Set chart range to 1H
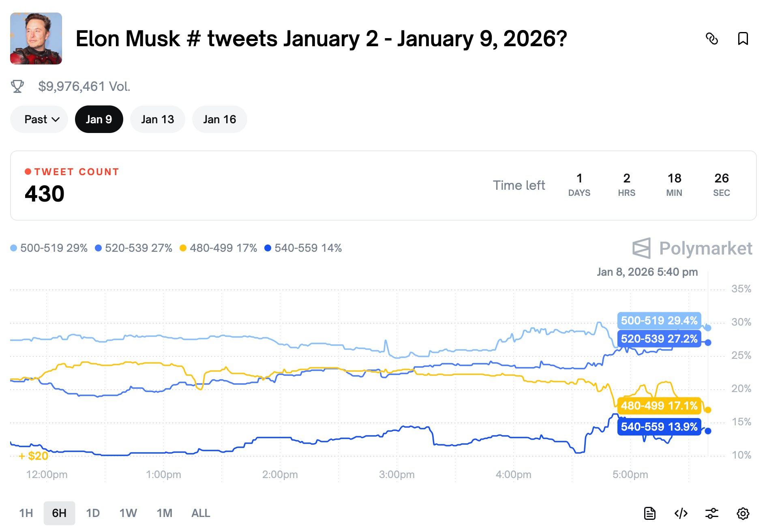This screenshot has width=767, height=532. coord(26,513)
